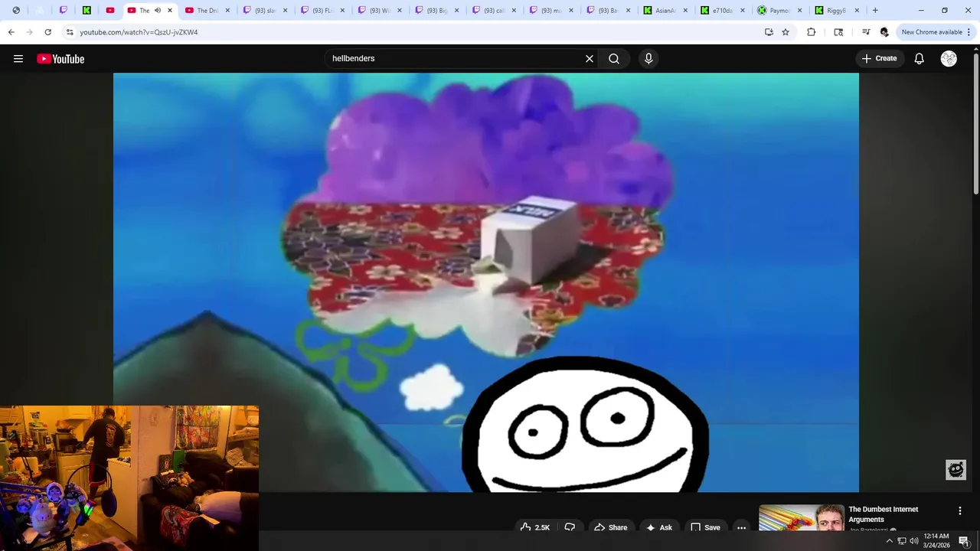The width and height of the screenshot is (980, 551).
Task: Reload the YouTube page
Action: pos(47,32)
